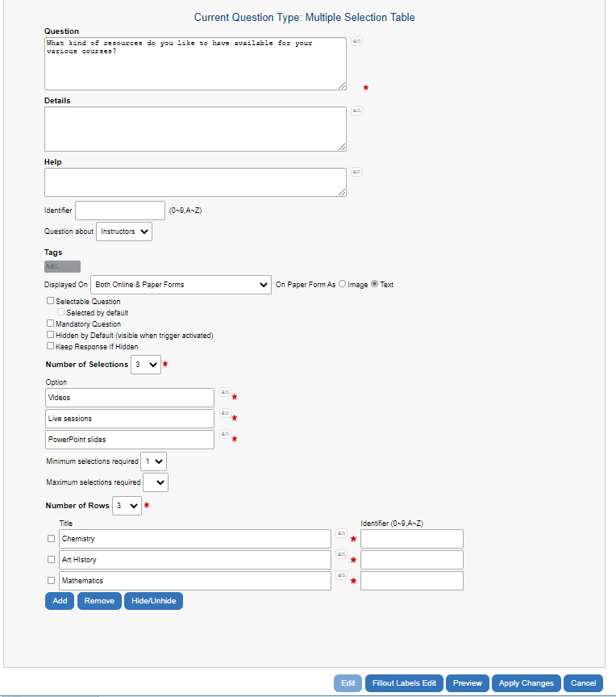Click the Details text area resize handle

pyautogui.click(x=342, y=147)
